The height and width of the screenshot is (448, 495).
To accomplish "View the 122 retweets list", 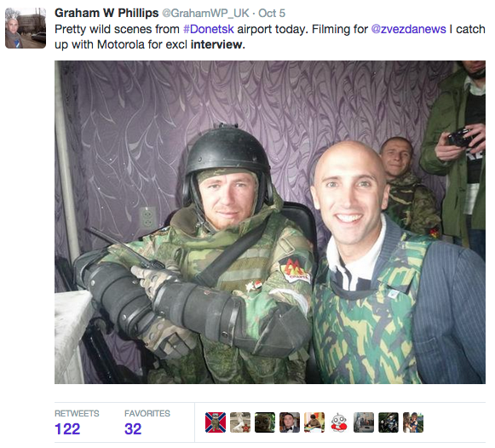I will tap(67, 429).
